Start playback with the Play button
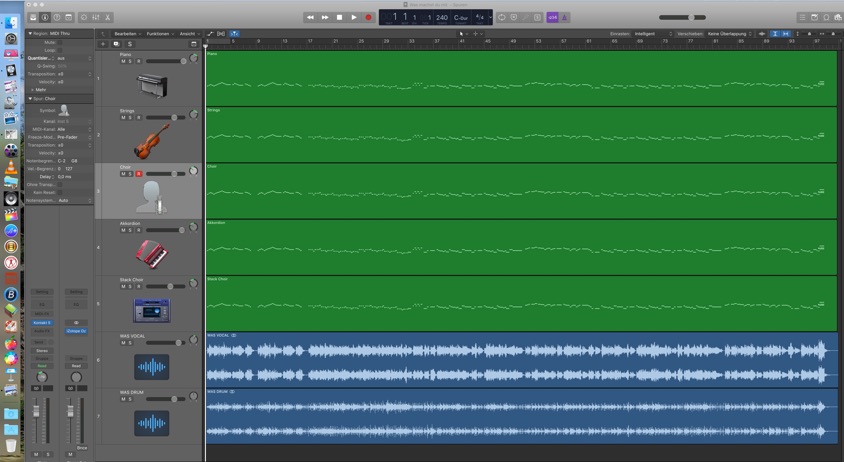The width and height of the screenshot is (844, 462). (354, 17)
